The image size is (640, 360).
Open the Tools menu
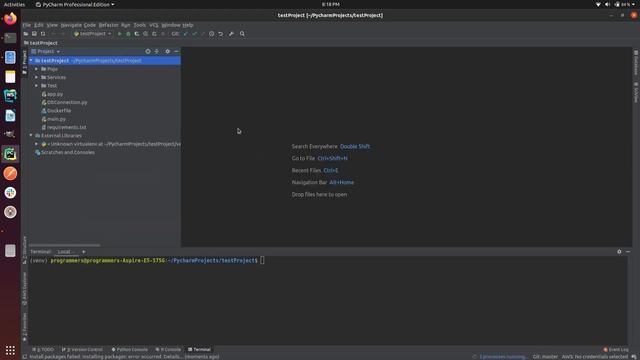click(140, 25)
